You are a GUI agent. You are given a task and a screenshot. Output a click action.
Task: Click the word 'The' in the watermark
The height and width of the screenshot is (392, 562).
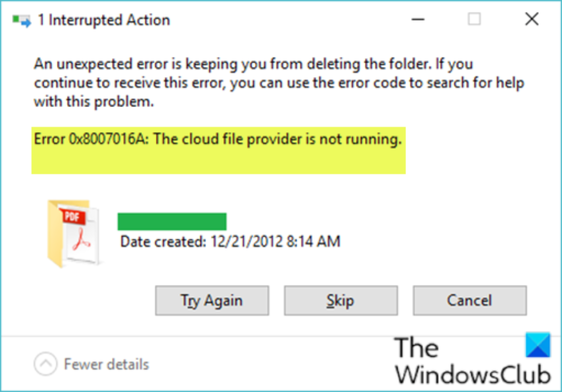point(416,348)
